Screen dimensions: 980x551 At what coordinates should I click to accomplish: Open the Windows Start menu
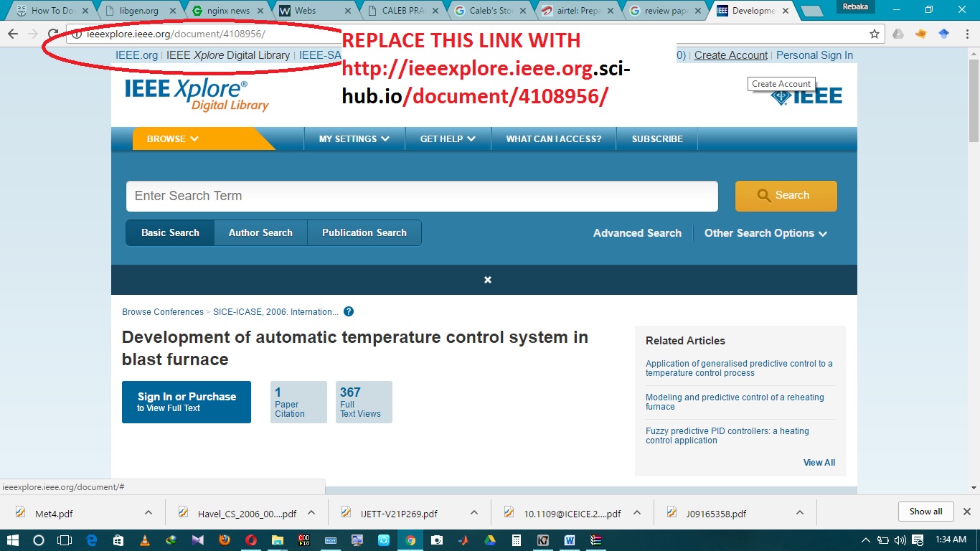pos(13,540)
